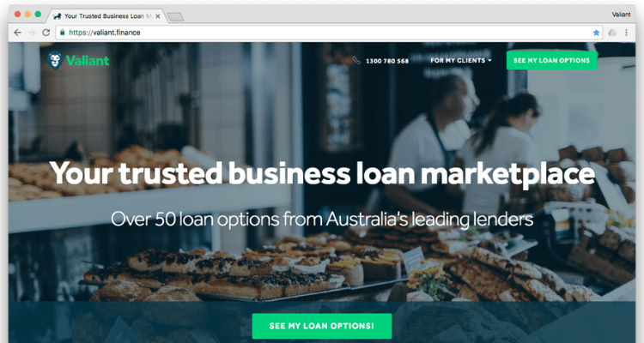Viewport: 644px width, 343px height.
Task: Open the Chrome three-dot menu
Action: point(626,33)
